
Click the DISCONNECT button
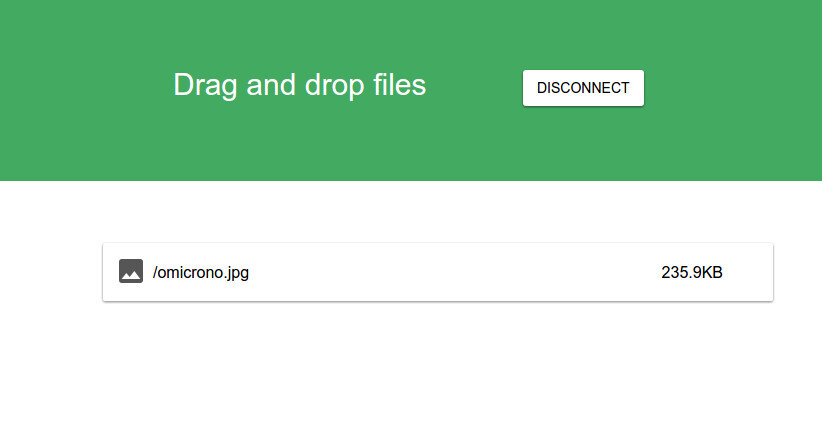coord(583,88)
